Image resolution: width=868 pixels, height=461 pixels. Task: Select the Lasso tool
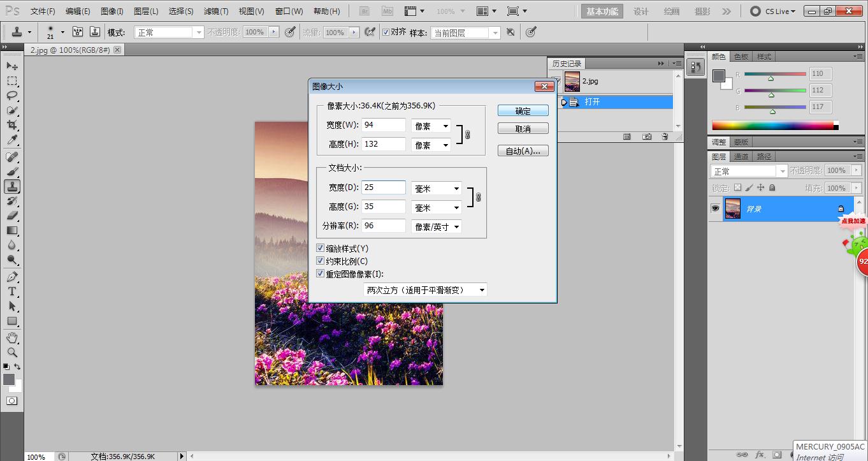[x=11, y=96]
